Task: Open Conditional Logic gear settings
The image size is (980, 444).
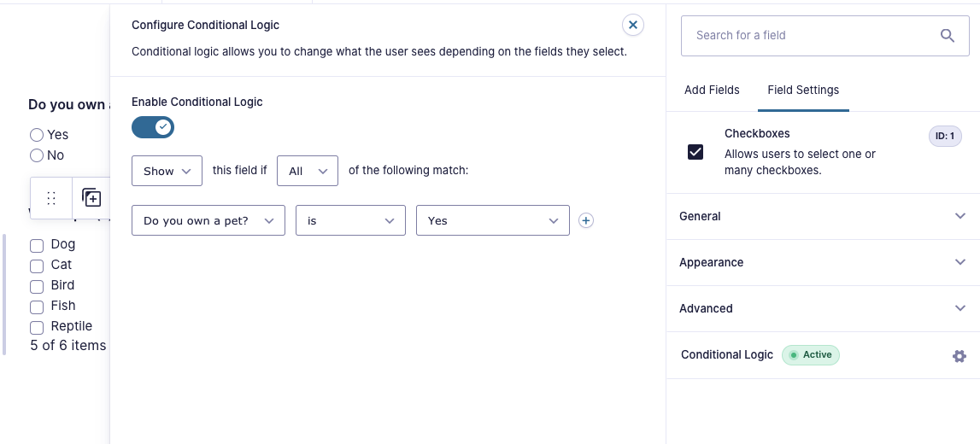Action: (x=959, y=356)
